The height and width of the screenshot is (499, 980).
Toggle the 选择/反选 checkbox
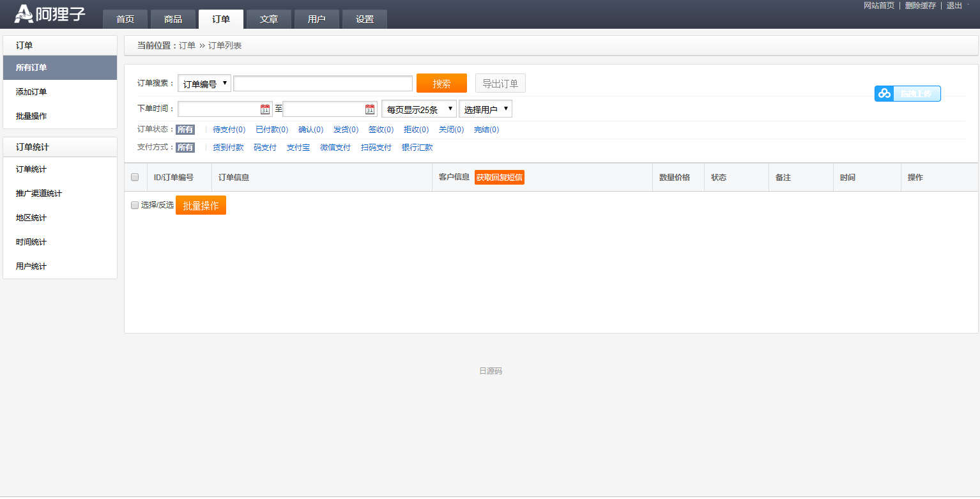[134, 205]
